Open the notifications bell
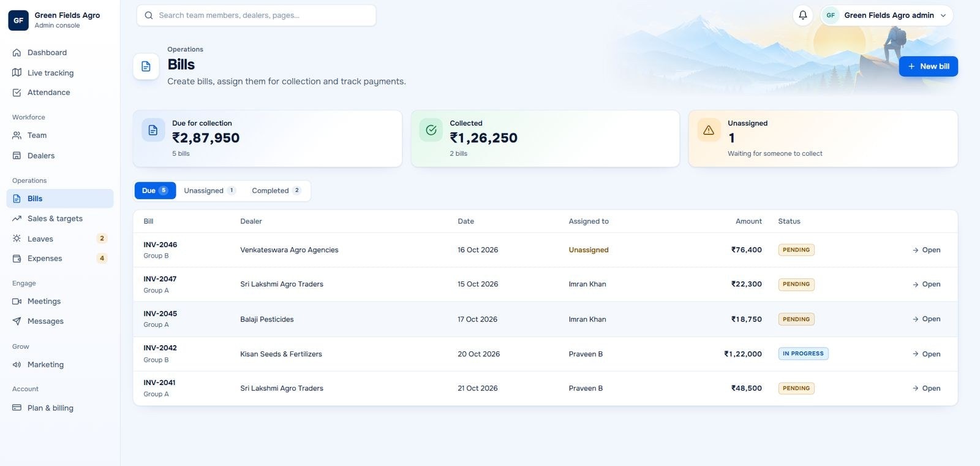The height and width of the screenshot is (466, 980). click(x=802, y=15)
